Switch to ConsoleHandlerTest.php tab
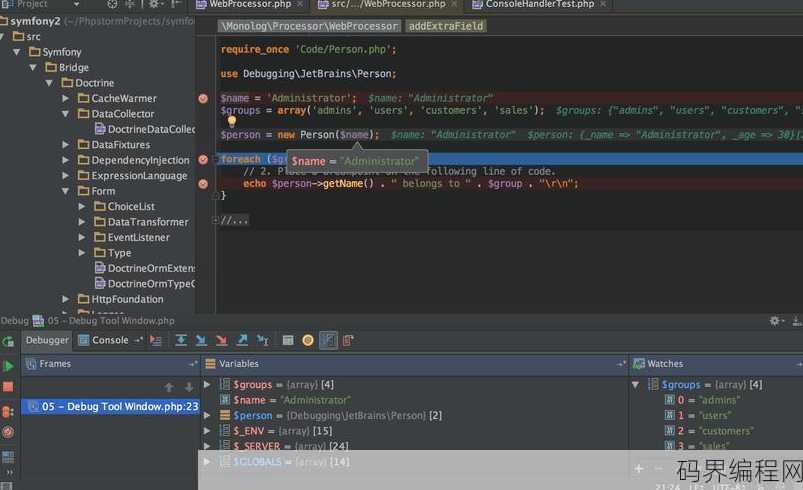This screenshot has width=803, height=490. point(539,4)
